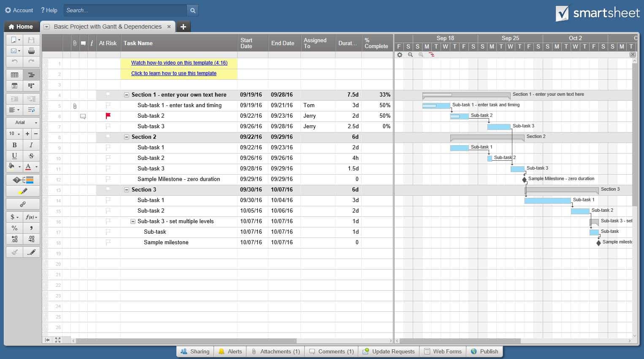
Task: Switch to Gantt view in left toolbar
Action: (31, 75)
